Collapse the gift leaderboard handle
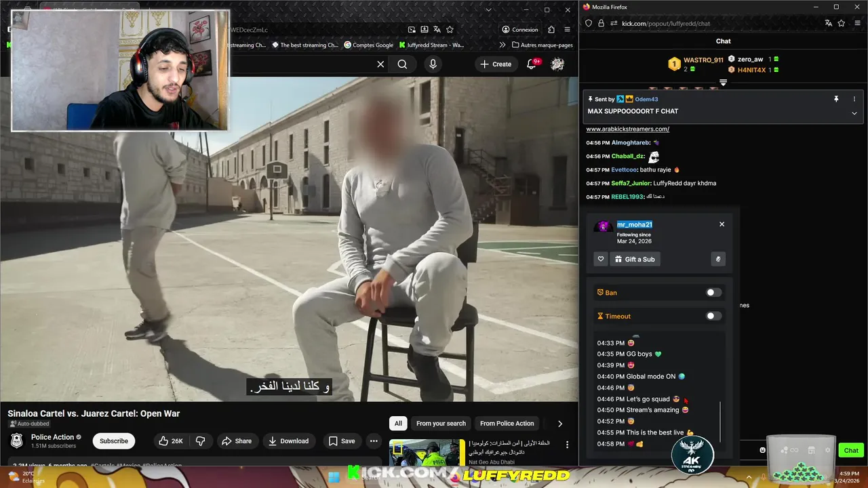 723,83
